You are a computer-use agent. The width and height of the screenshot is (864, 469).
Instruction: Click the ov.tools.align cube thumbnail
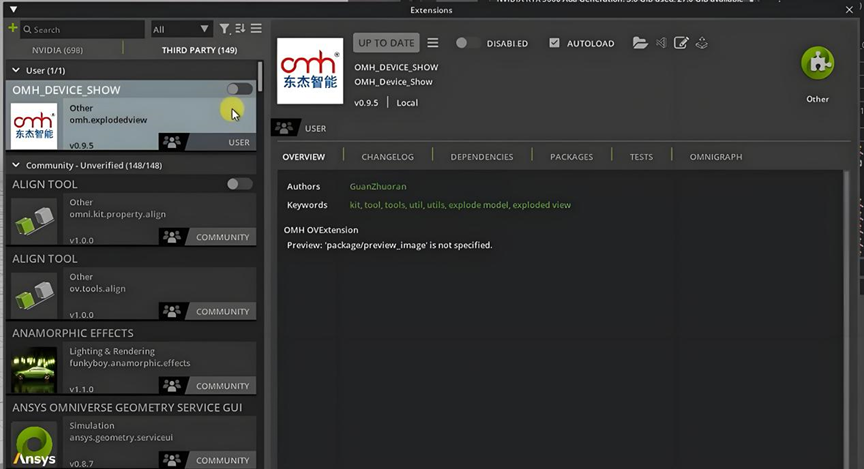click(x=34, y=295)
